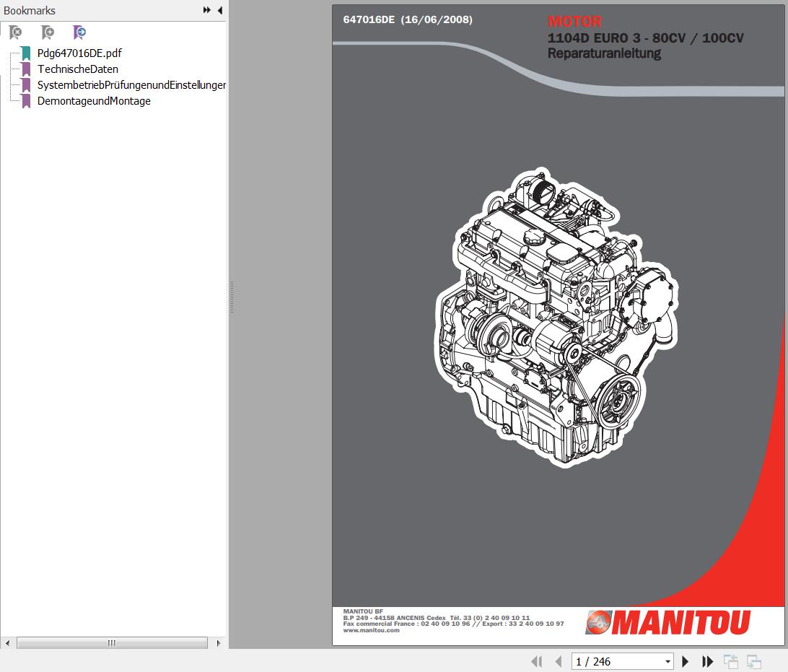
Task: Go to the next page
Action: pos(685,661)
